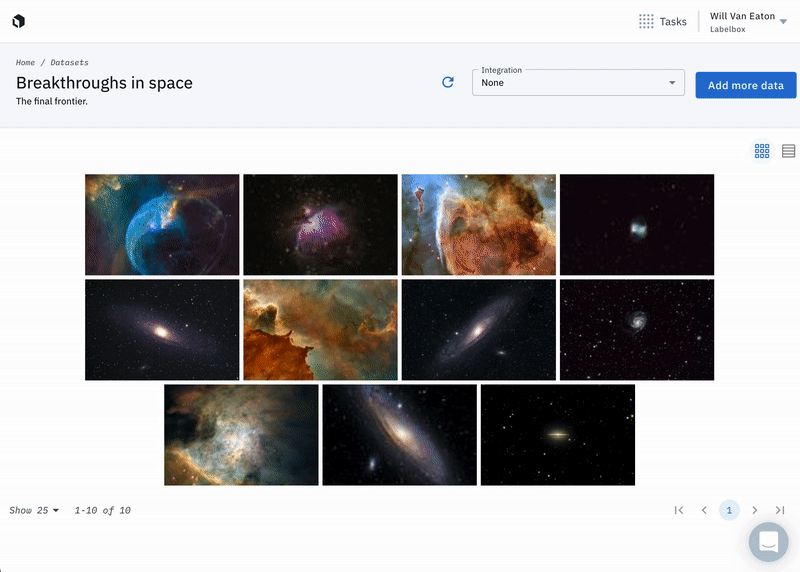Refresh the dataset with reload icon
The width and height of the screenshot is (800, 572).
pyautogui.click(x=448, y=82)
